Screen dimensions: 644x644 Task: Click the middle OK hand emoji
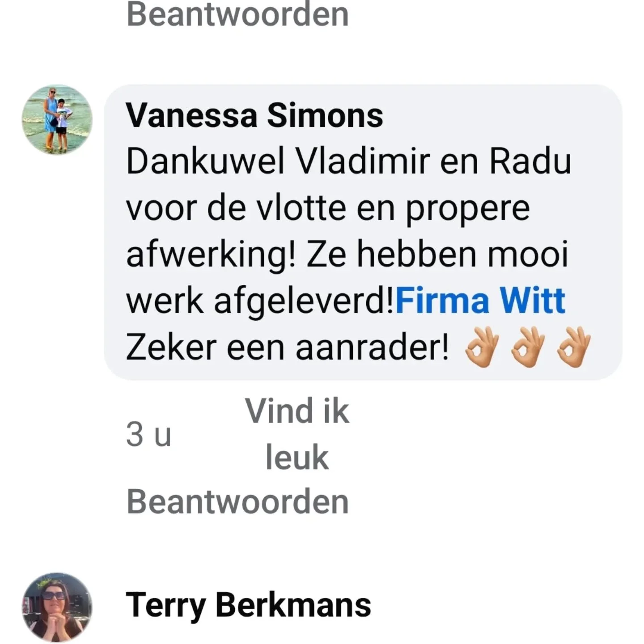pyautogui.click(x=528, y=347)
